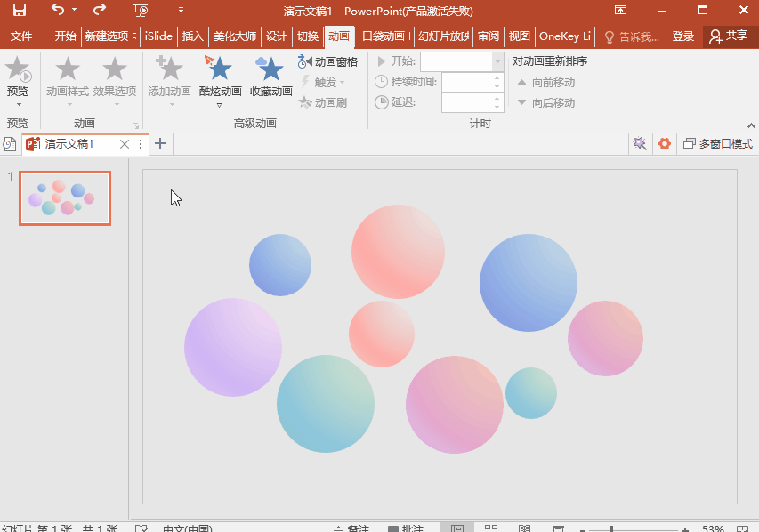Viewport: 759px width, 532px height.
Task: Click the 登录 sign-in link
Action: tap(682, 36)
